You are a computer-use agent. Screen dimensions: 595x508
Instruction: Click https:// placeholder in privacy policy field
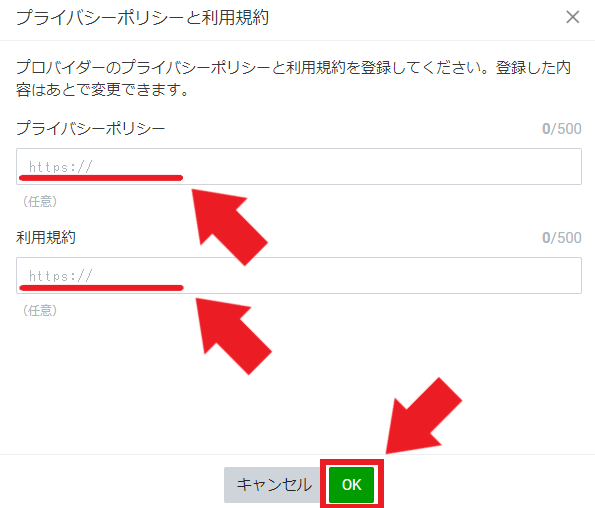coord(61,167)
